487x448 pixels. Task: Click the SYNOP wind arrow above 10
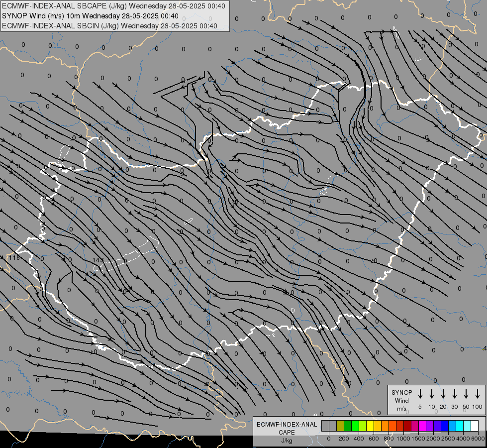click(432, 394)
